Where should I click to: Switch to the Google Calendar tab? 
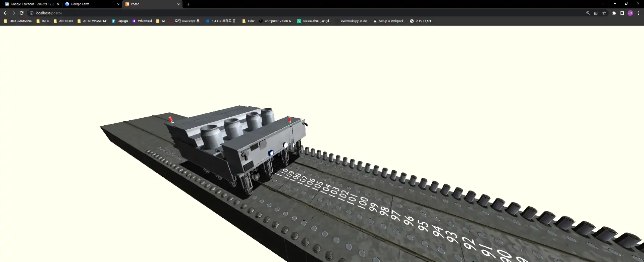pyautogui.click(x=30, y=4)
